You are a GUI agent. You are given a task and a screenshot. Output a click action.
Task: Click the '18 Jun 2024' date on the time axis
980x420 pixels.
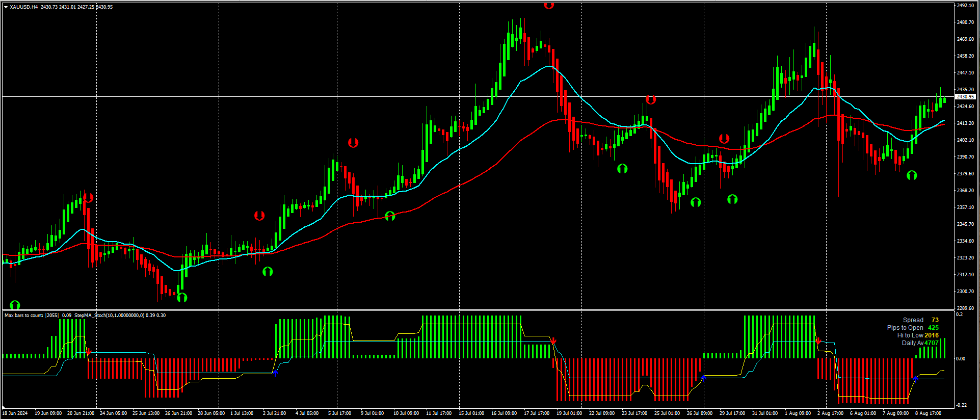point(15,413)
